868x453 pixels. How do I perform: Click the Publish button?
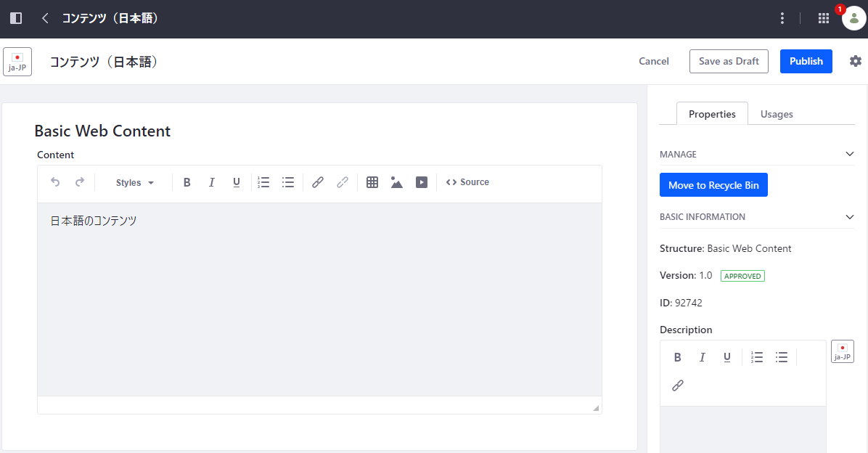click(806, 61)
